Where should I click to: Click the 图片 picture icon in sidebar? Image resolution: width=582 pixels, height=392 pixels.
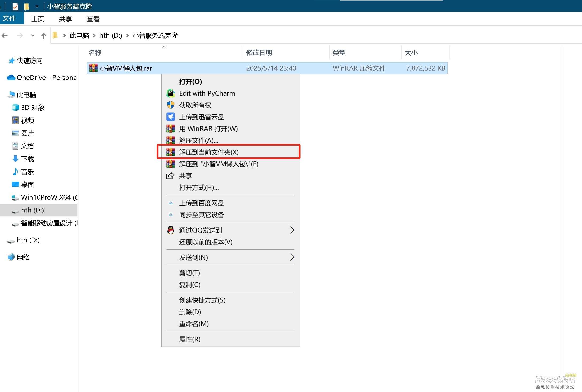pyautogui.click(x=15, y=133)
